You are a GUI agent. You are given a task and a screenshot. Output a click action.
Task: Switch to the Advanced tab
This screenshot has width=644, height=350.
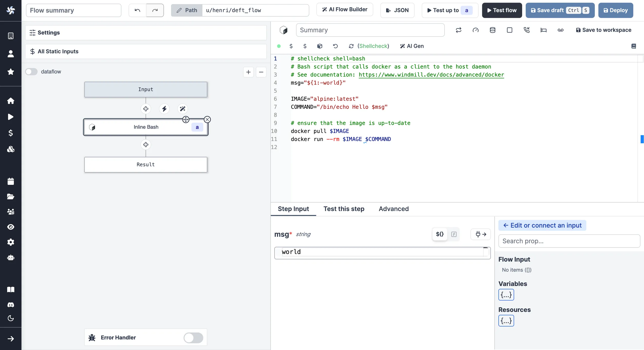[x=393, y=209]
